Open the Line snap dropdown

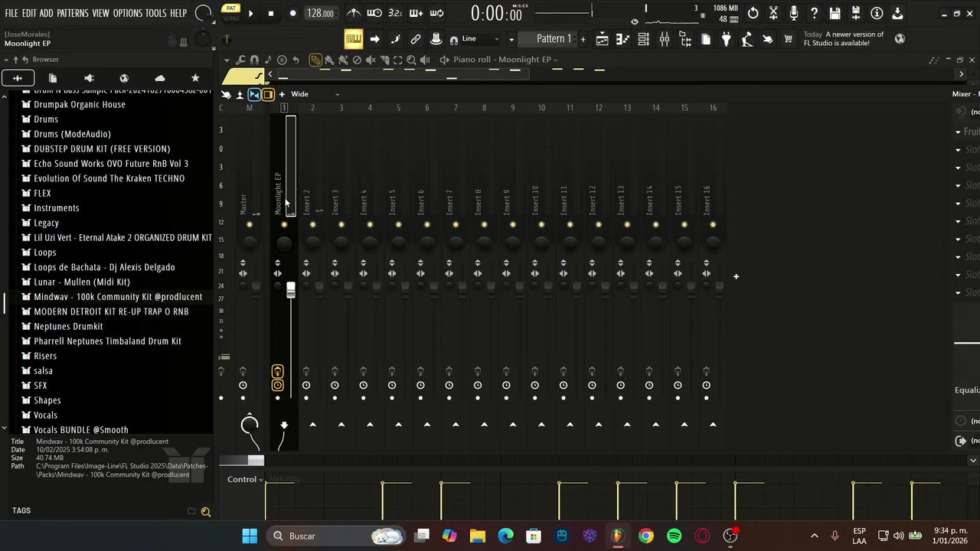coord(479,39)
